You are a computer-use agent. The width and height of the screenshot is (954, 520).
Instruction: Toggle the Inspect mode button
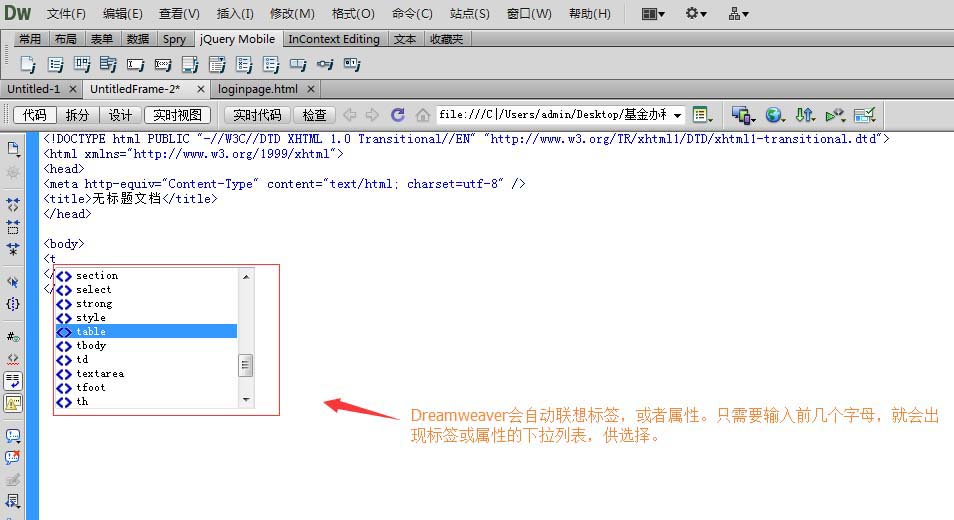tap(315, 115)
